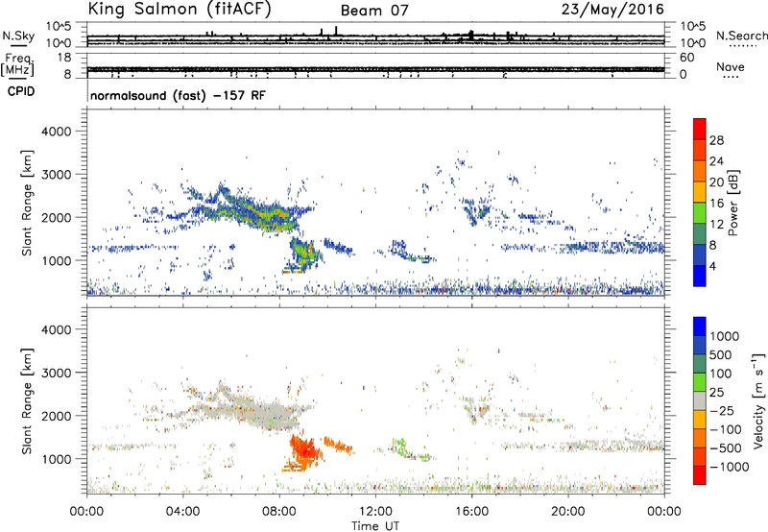Click the '25' label on the Velocity colorbar
The image size is (768, 532).
(717, 393)
